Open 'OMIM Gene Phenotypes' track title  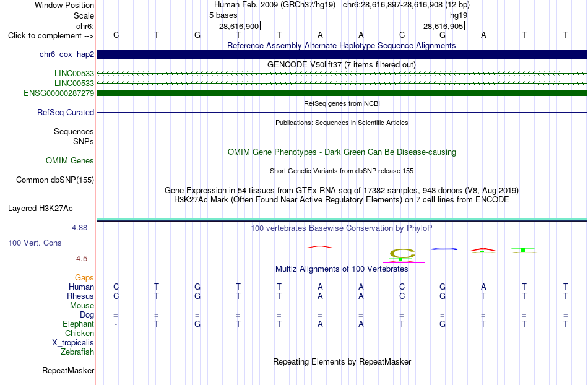click(x=342, y=152)
